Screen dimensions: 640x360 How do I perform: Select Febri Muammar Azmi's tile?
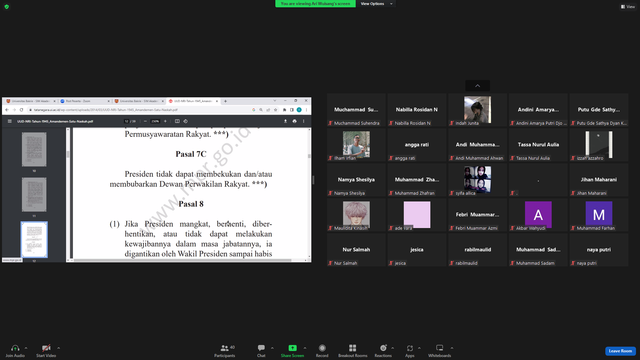click(x=478, y=215)
